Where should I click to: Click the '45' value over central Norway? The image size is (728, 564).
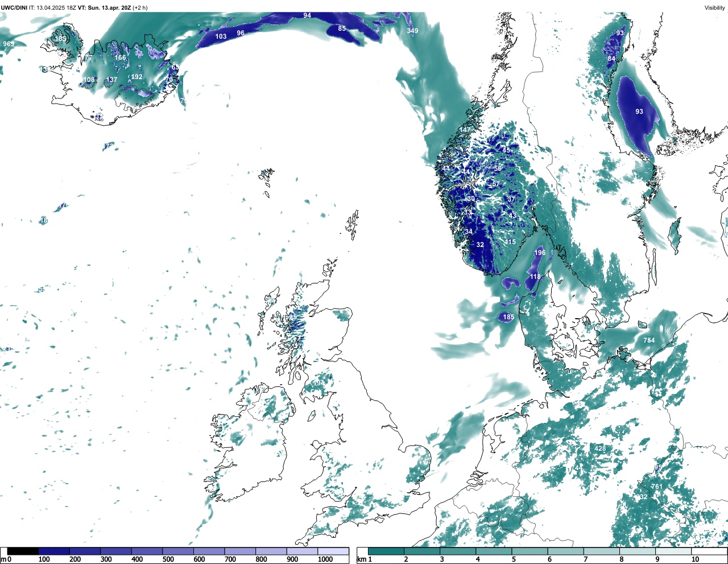pos(506,150)
